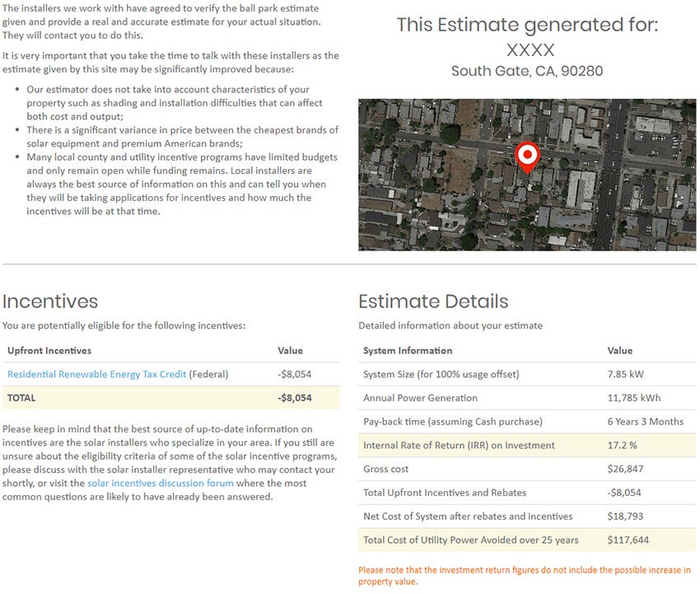Select the Estimate Details heading
Image resolution: width=700 pixels, height=594 pixels.
(x=433, y=301)
